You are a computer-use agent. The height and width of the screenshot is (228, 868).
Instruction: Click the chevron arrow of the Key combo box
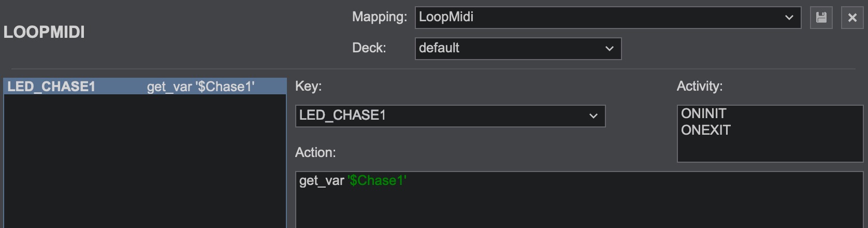tap(593, 116)
